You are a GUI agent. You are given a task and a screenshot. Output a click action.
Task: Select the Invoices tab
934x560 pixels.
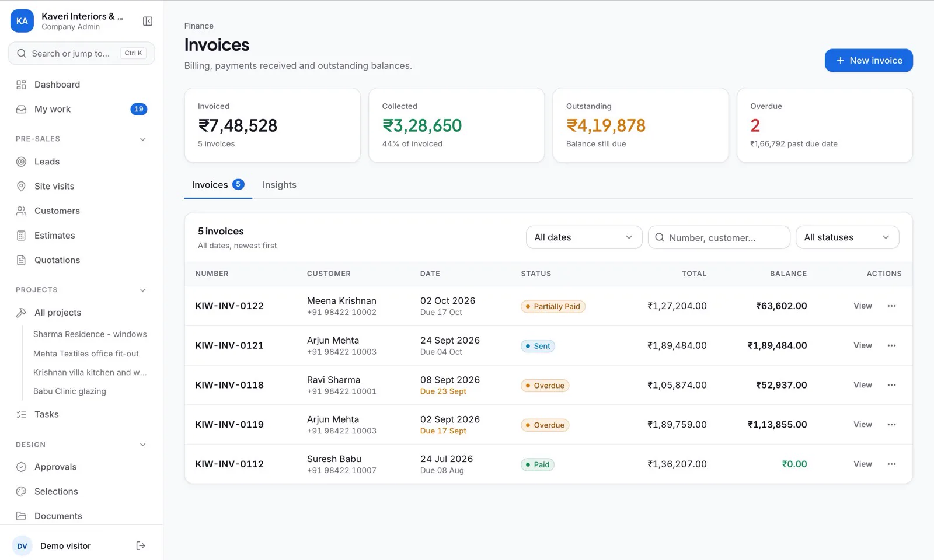(218, 185)
